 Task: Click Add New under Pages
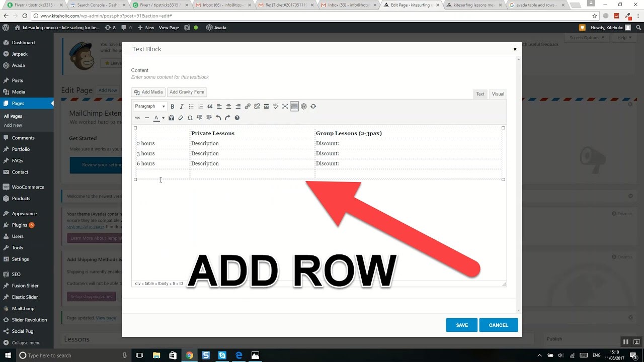[x=13, y=125]
